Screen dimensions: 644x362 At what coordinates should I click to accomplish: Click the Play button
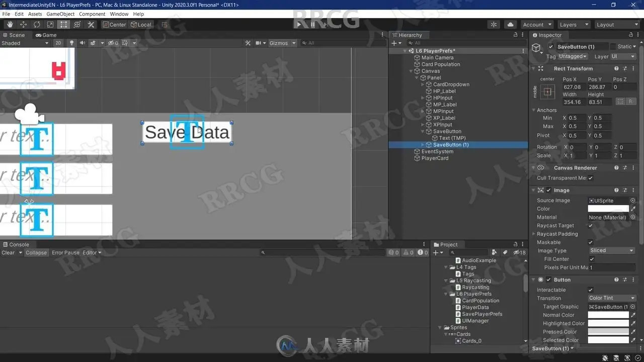pyautogui.click(x=299, y=25)
